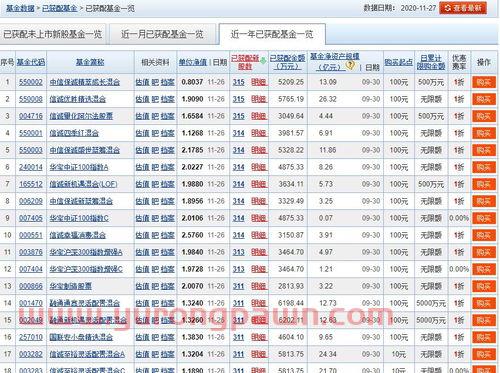The height and width of the screenshot is (373, 500).
Task: Sort by 单位净值 column header
Action: pos(193,62)
